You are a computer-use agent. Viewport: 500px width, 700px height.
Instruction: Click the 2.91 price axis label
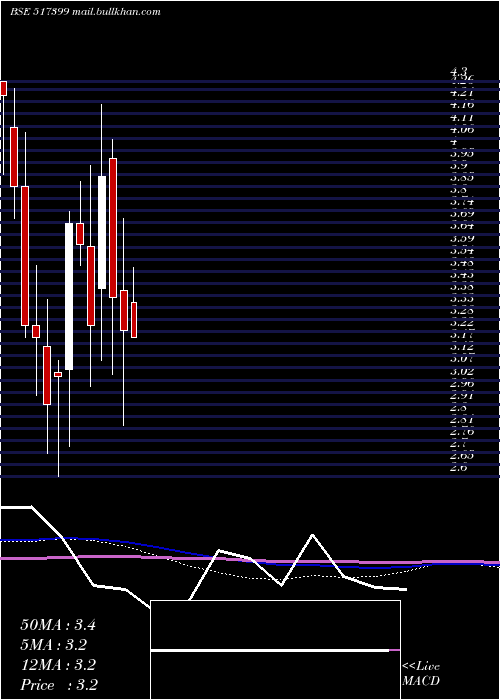click(x=462, y=395)
